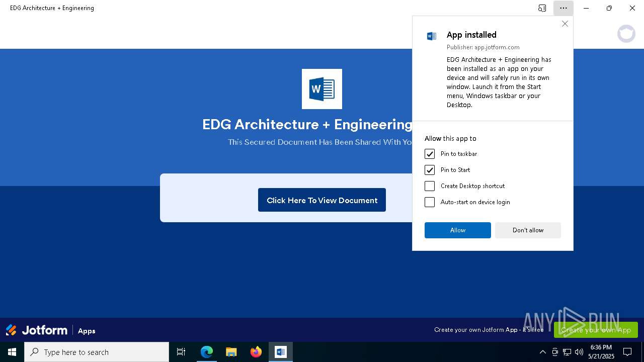
Task: Click the safely-remove-hardware tray icon
Action: (555, 352)
